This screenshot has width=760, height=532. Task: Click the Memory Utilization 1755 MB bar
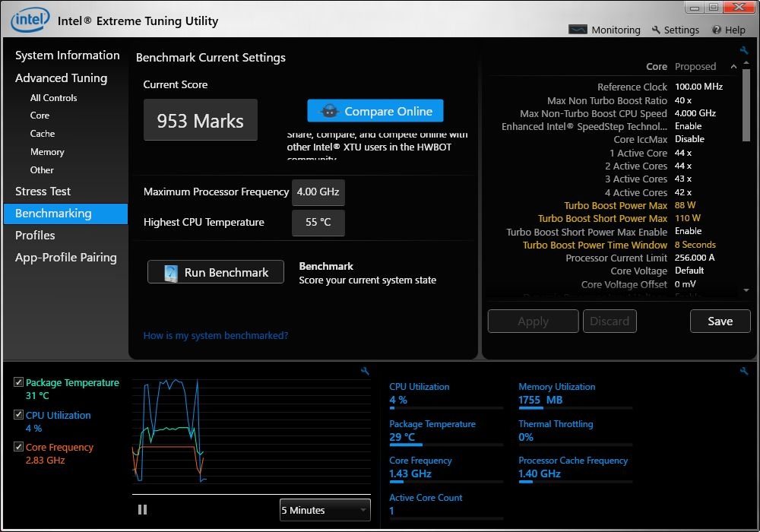pos(575,408)
